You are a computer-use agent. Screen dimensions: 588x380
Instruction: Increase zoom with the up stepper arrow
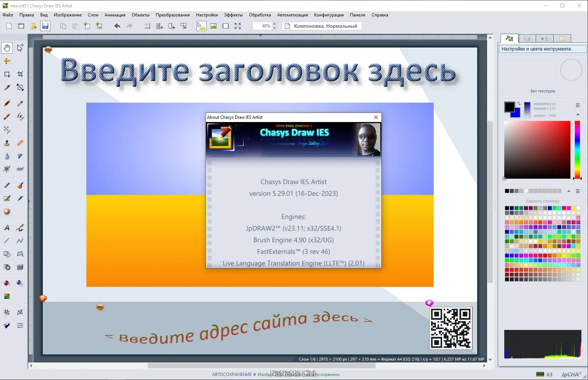[x=275, y=24]
